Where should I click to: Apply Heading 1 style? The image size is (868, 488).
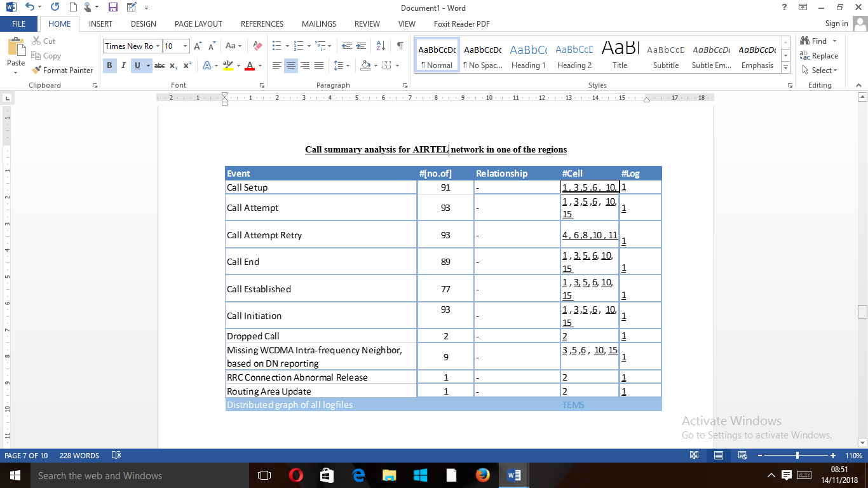[528, 56]
